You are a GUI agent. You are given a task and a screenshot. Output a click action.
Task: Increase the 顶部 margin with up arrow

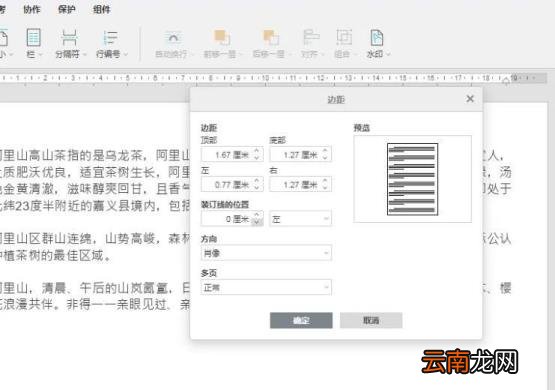[257, 151]
